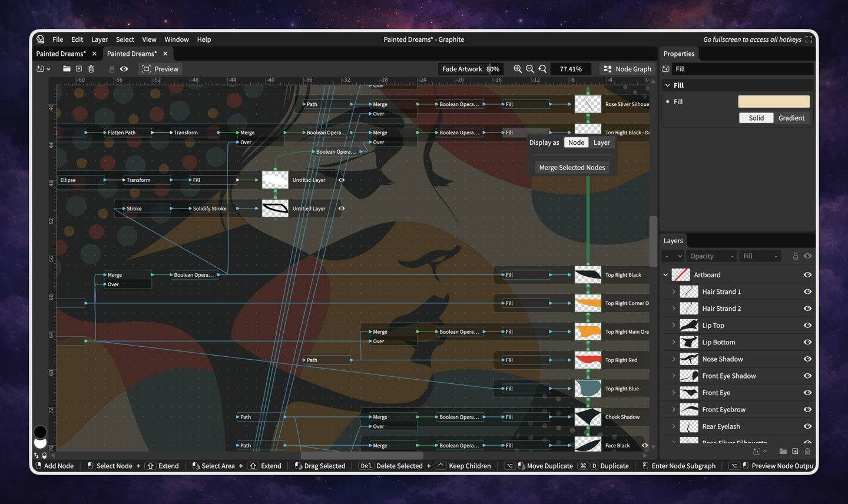Click the delete trash icon at the Layers panel bottom

click(x=807, y=452)
